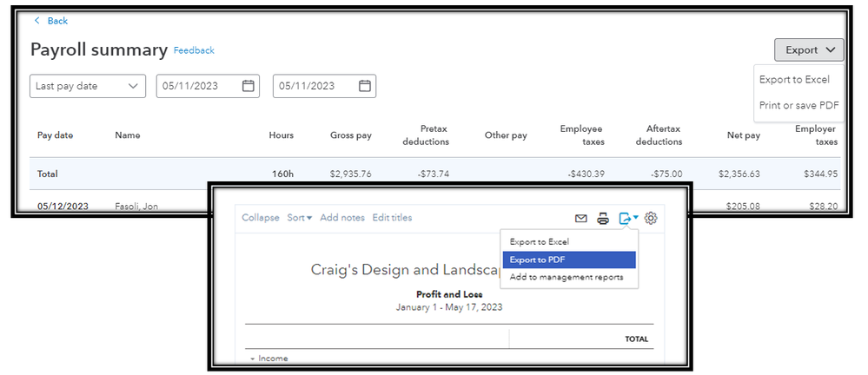Click the Total row label
The height and width of the screenshot is (375, 868).
[48, 174]
